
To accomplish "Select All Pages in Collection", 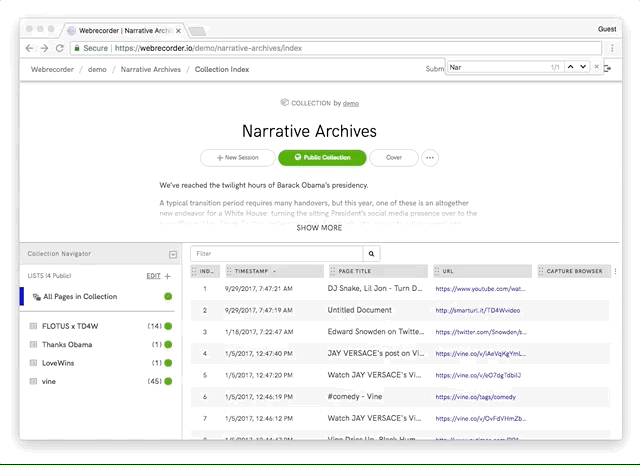I will click(79, 296).
